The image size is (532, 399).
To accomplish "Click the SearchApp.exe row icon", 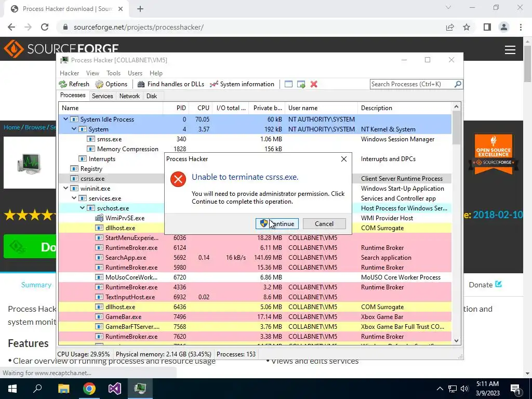I will [x=99, y=258].
